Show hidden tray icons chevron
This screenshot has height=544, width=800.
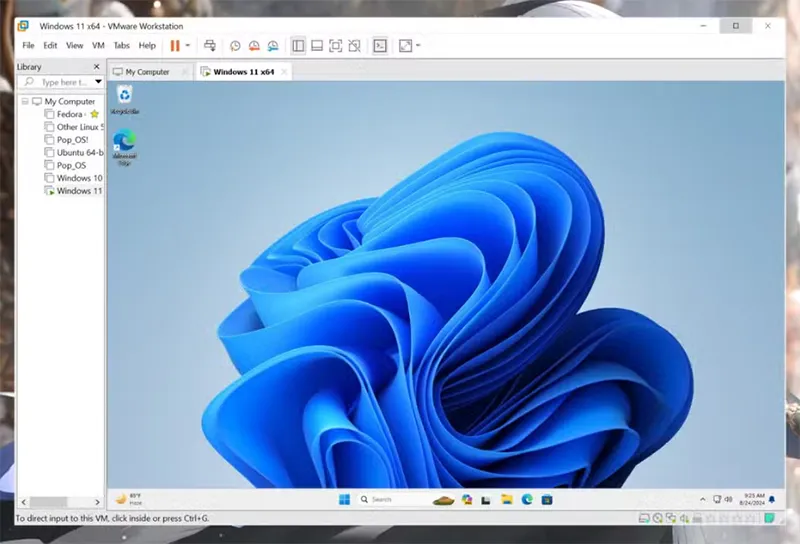[703, 500]
